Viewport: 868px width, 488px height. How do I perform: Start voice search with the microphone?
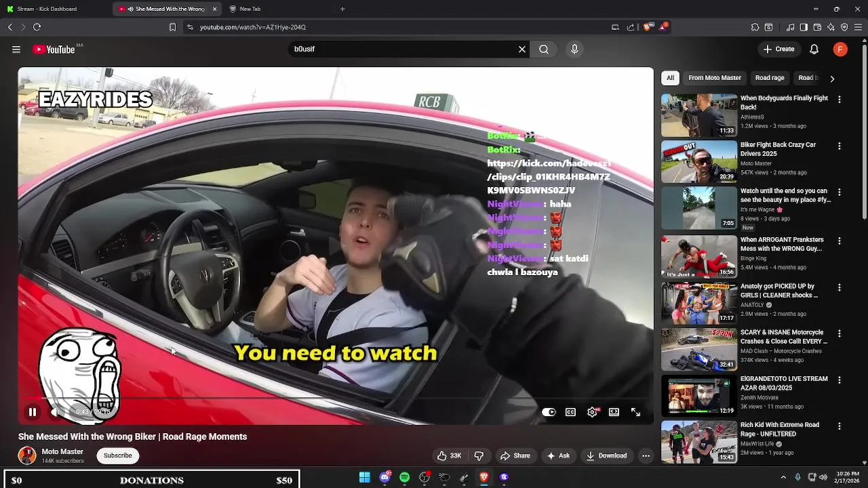574,49
